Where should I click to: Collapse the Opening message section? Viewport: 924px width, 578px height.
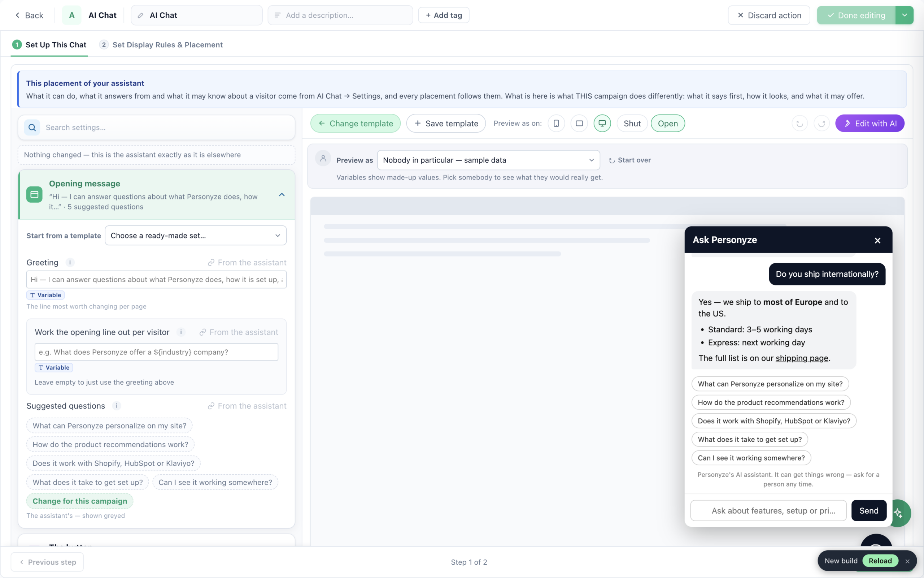pos(282,195)
